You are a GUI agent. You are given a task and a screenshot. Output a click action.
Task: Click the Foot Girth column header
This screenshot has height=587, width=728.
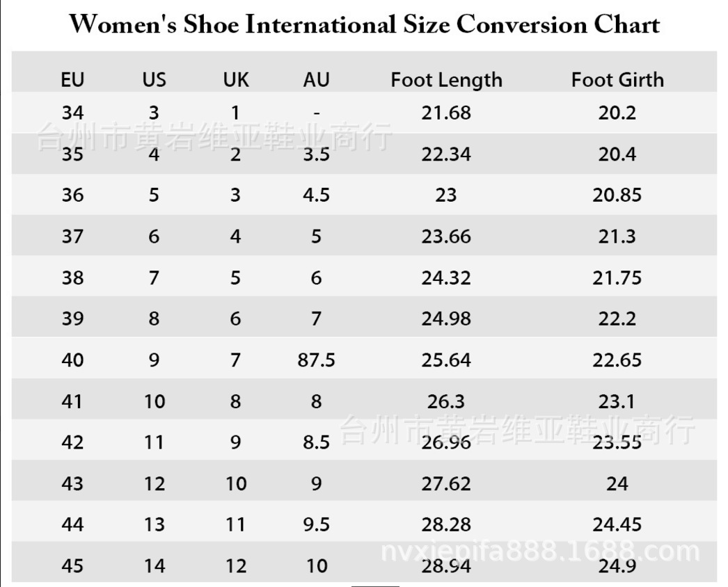pyautogui.click(x=617, y=80)
